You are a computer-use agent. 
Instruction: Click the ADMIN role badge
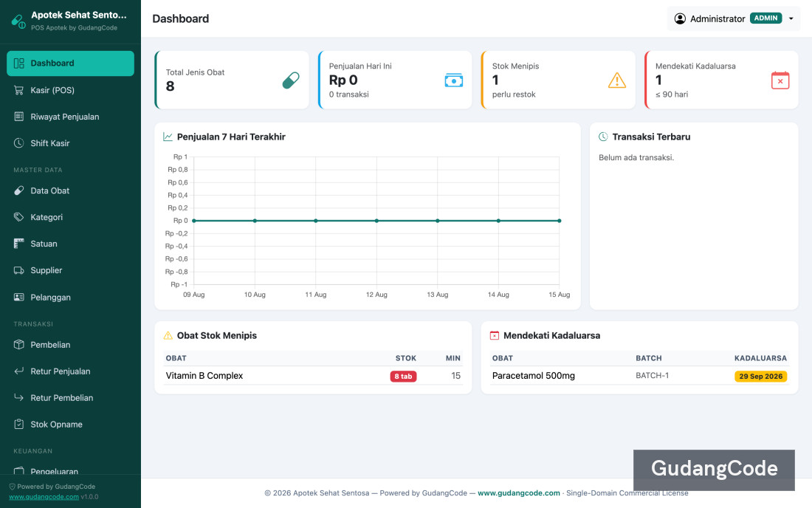(x=766, y=18)
